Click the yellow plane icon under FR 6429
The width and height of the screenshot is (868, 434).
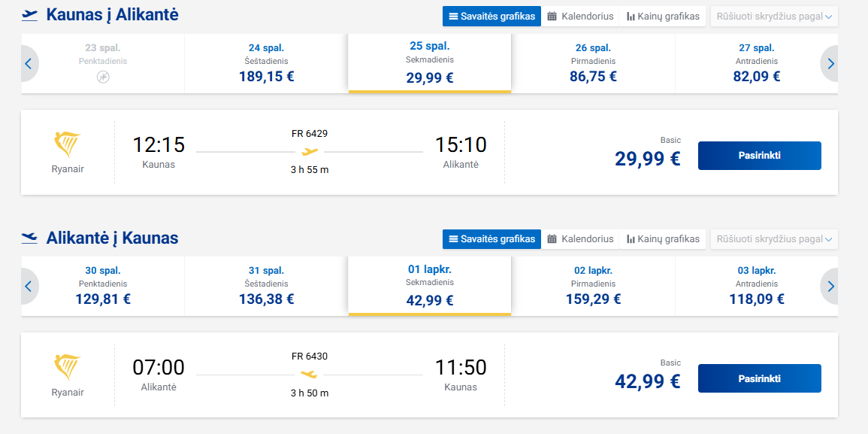coord(310,151)
